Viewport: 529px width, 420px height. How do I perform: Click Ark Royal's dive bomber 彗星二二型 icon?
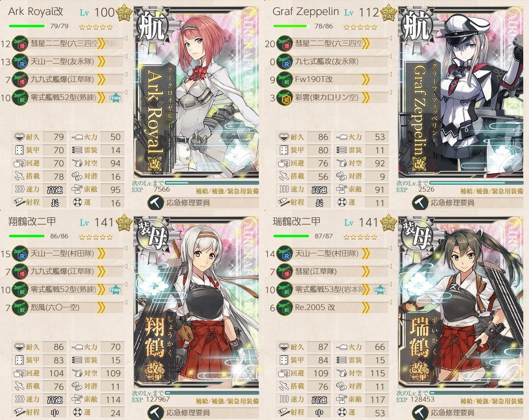pyautogui.click(x=20, y=44)
